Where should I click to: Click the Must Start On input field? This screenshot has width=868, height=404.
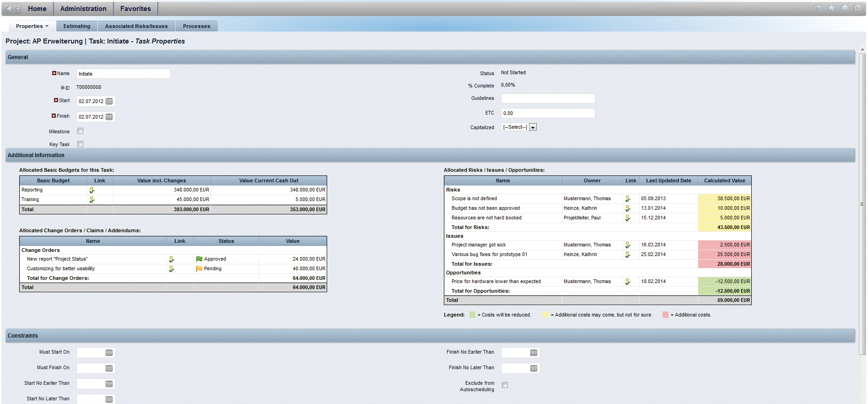point(91,353)
